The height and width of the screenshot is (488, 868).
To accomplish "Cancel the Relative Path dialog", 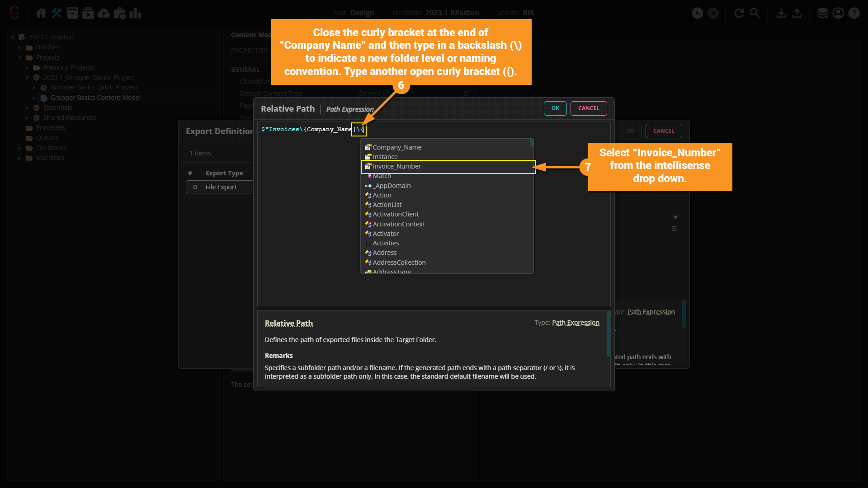I will (x=588, y=108).
